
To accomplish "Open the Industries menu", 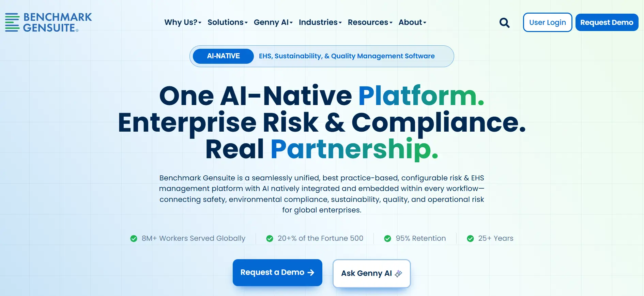I will point(320,23).
